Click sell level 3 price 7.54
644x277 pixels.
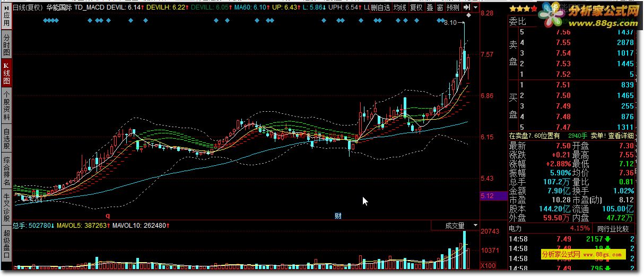563,53
